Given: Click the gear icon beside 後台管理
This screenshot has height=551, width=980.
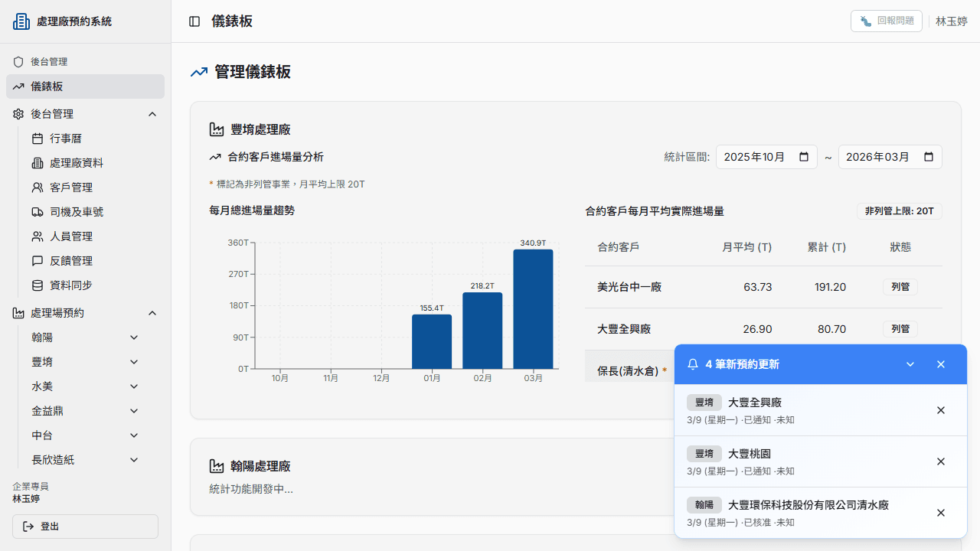Looking at the screenshot, I should point(18,114).
